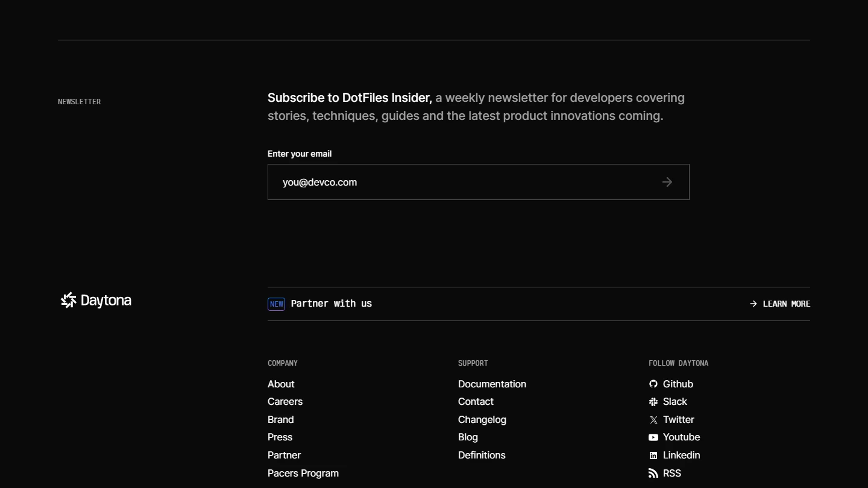Open the Github icon link
The height and width of the screenshot is (488, 868).
coord(653,384)
